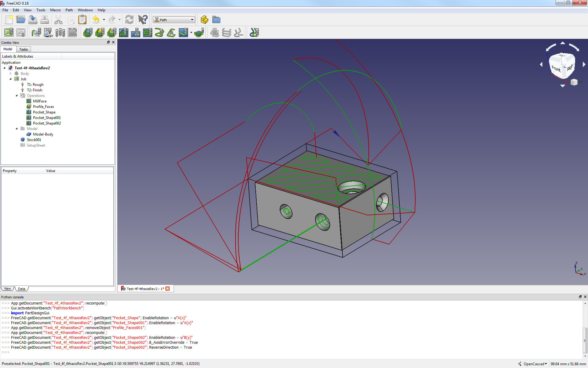588x368 pixels.
Task: Open the 3D Surface tool dropdown arrow
Action: pyautogui.click(x=191, y=33)
